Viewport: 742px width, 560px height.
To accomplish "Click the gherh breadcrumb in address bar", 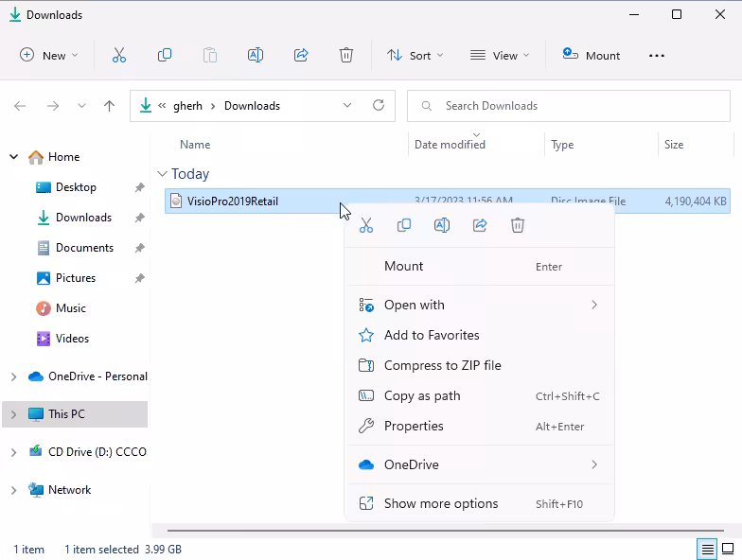I will pyautogui.click(x=187, y=106).
